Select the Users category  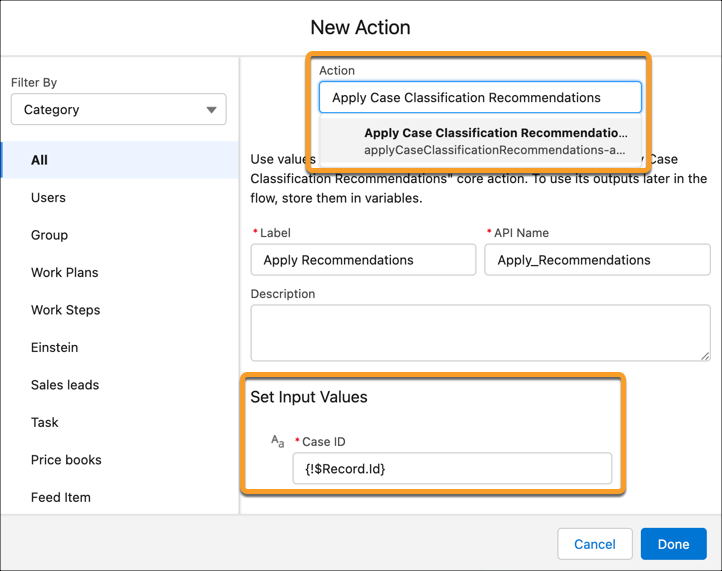(x=48, y=198)
